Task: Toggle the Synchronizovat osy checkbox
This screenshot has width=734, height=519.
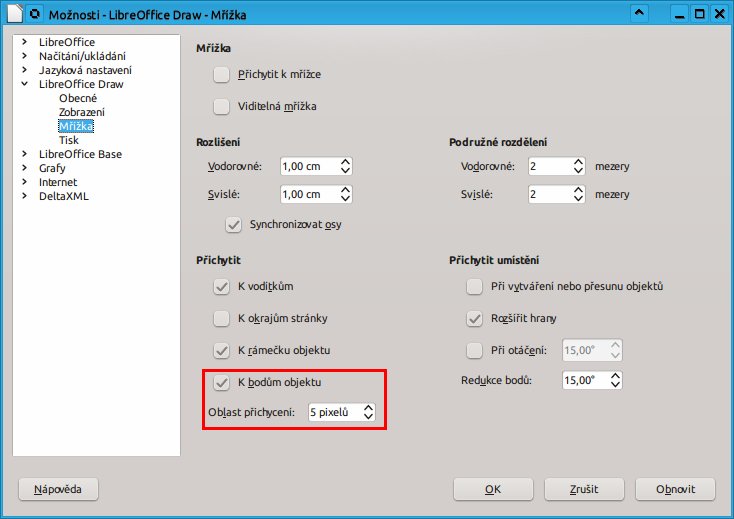Action: point(233,224)
